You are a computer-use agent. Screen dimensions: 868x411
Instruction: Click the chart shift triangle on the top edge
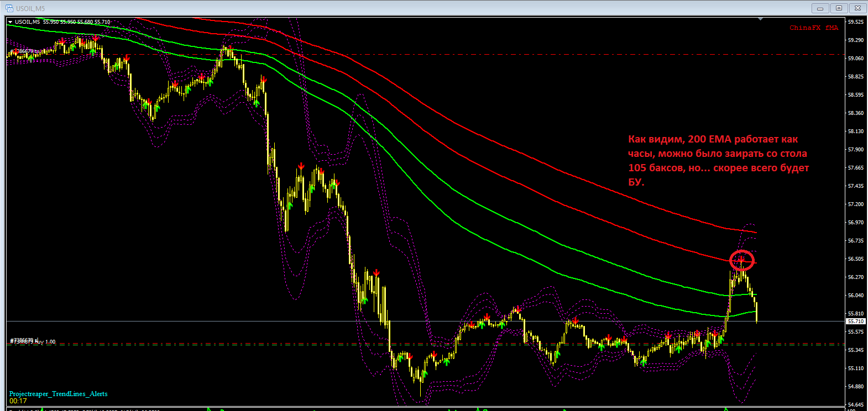pyautogui.click(x=761, y=19)
